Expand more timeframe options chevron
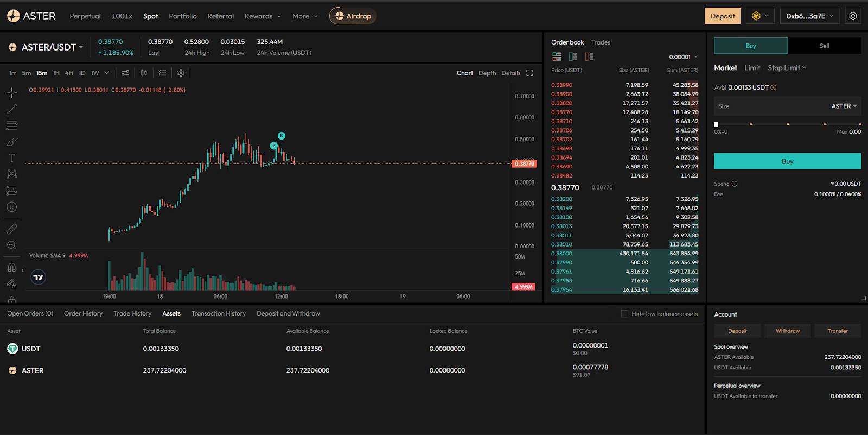 107,73
